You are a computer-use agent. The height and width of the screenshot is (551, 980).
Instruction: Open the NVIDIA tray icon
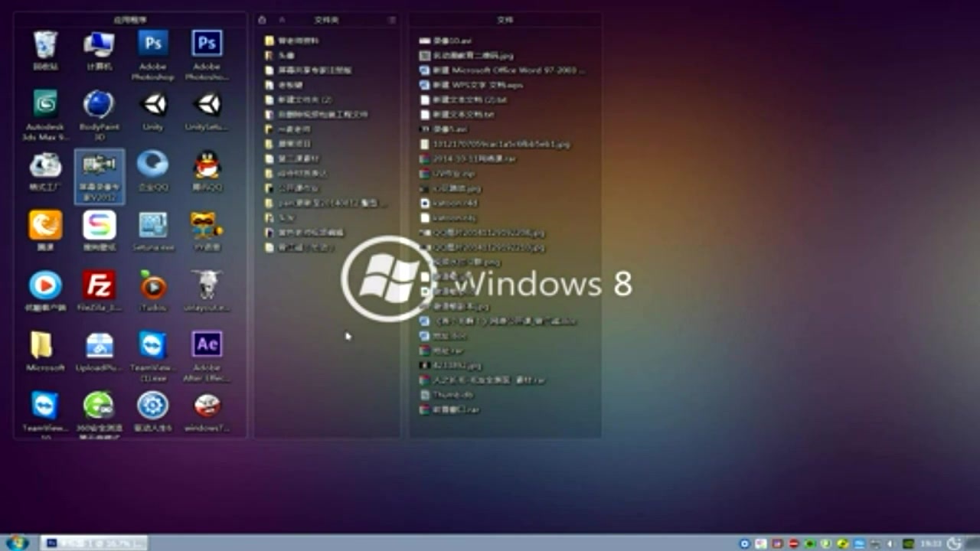910,543
